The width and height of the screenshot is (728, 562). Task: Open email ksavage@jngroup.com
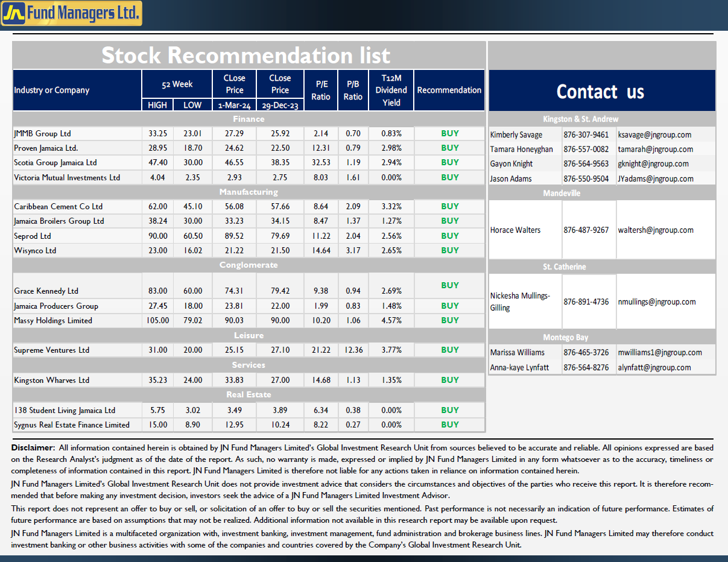654,135
